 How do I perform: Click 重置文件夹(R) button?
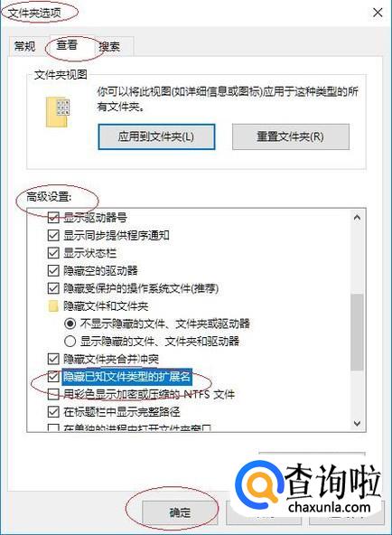coord(291,136)
